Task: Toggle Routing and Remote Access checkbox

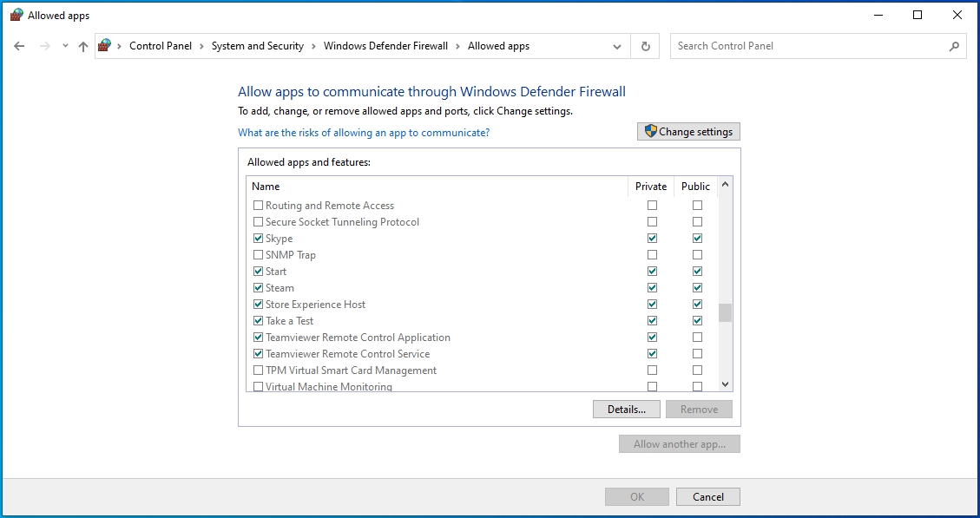Action: (x=258, y=205)
